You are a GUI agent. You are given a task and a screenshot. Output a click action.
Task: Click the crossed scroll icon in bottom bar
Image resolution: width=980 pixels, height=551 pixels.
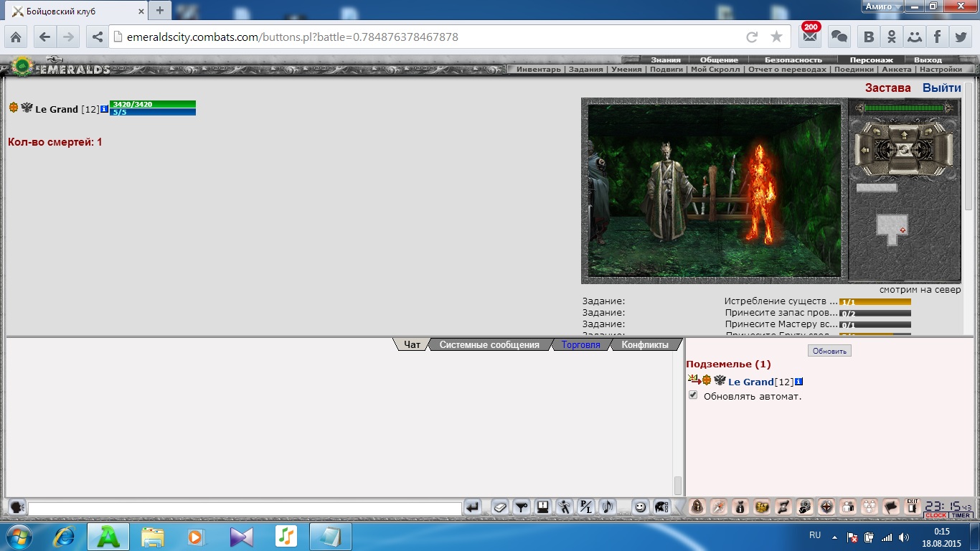(783, 507)
